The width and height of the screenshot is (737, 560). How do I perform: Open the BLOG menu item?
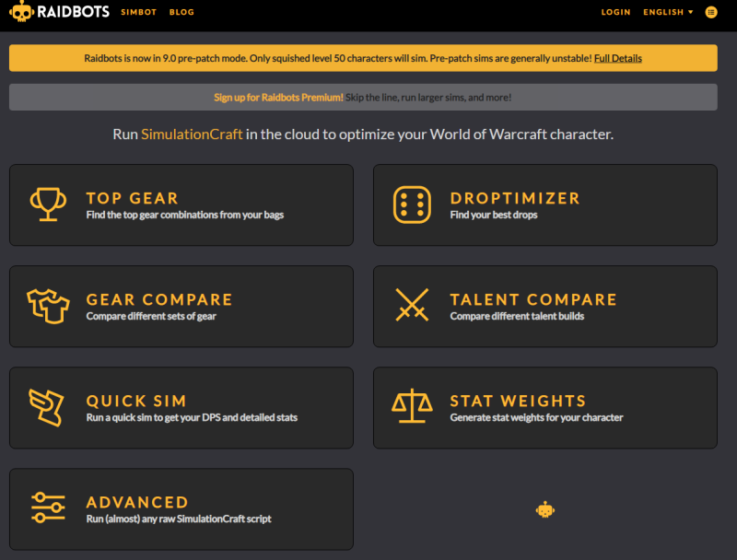pyautogui.click(x=181, y=12)
